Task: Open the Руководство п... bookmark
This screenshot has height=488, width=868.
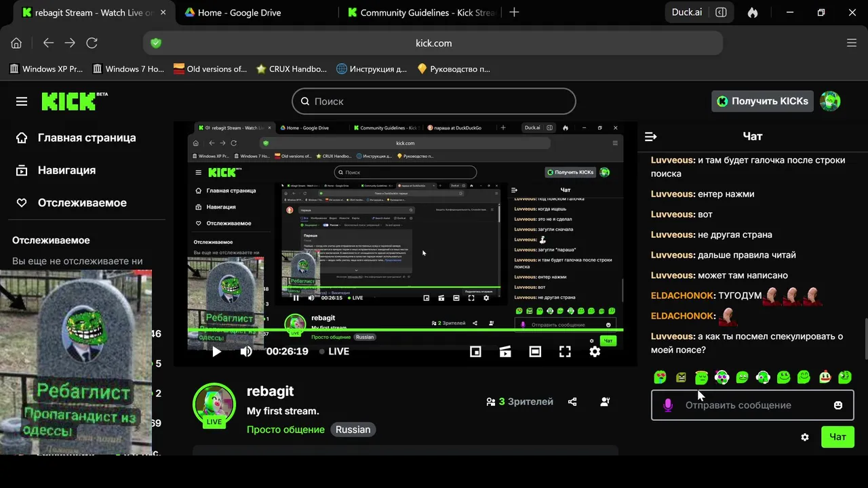Action: point(454,68)
